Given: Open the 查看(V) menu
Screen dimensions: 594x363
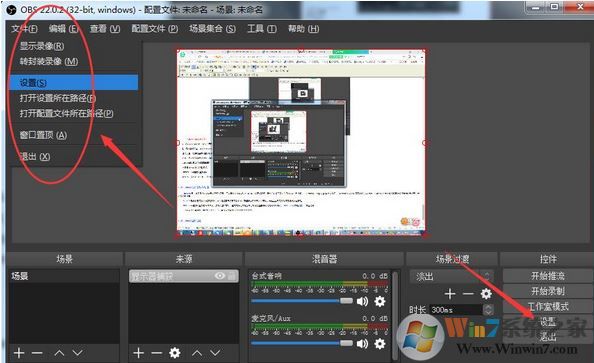Looking at the screenshot, I should (105, 29).
